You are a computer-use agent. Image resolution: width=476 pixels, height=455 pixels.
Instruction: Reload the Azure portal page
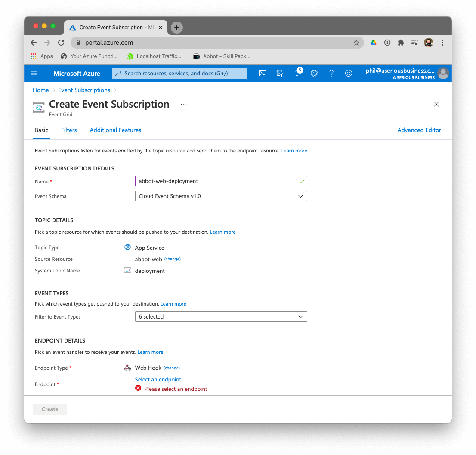61,43
